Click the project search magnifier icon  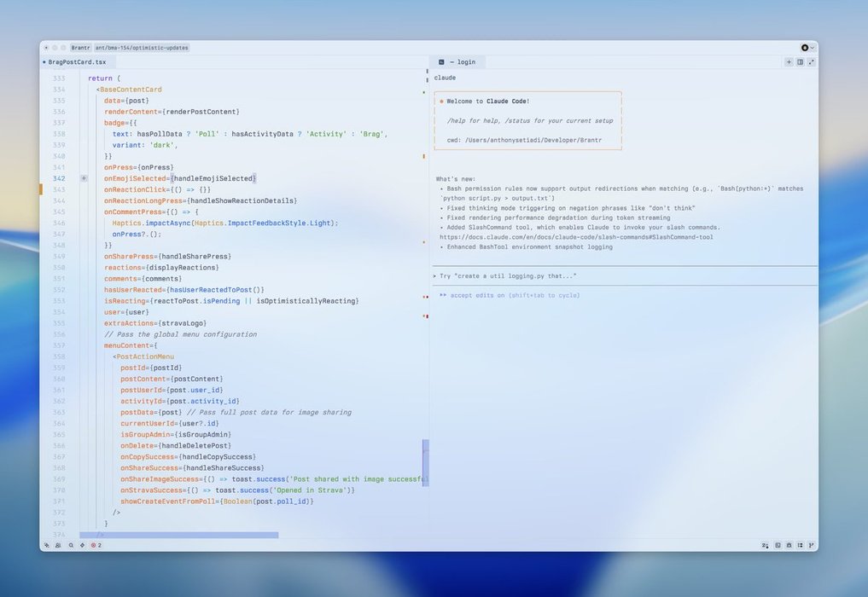[71, 545]
